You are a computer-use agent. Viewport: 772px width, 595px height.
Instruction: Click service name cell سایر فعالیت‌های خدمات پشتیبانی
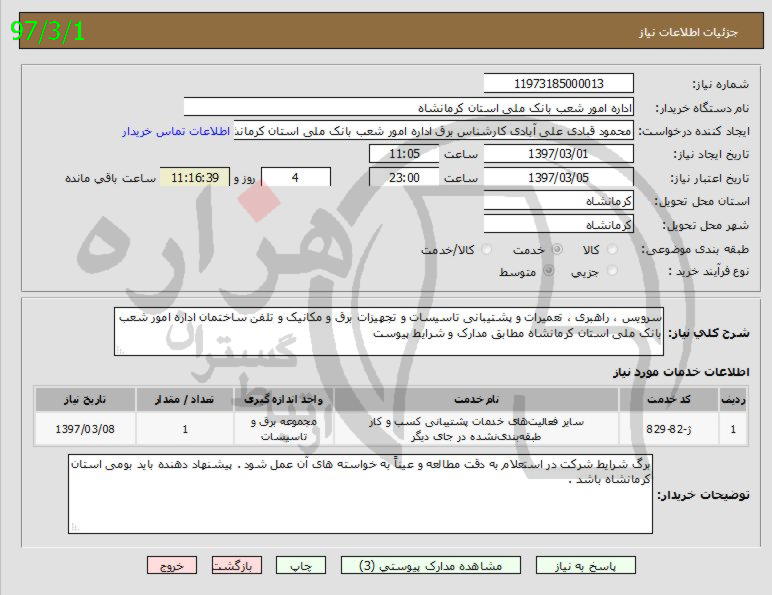point(476,429)
